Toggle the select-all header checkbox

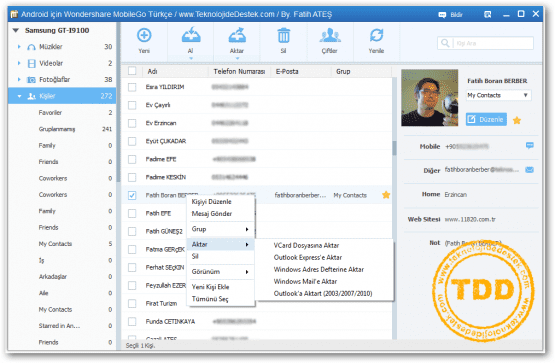coord(132,71)
